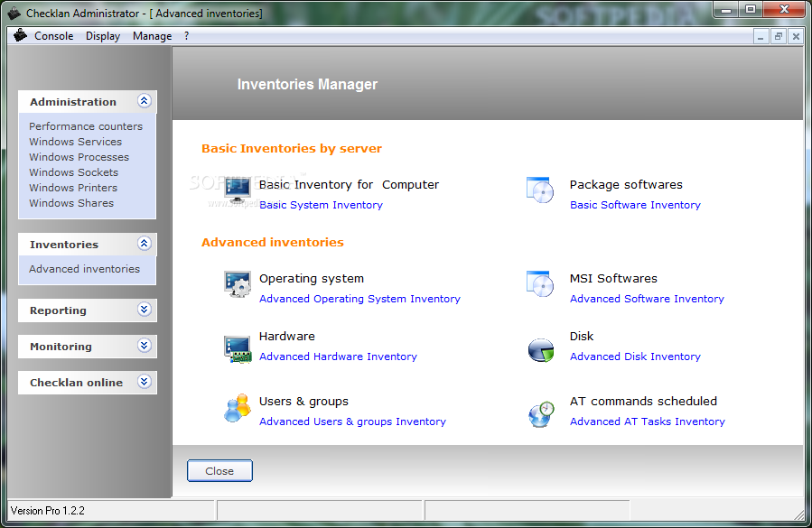Image resolution: width=812 pixels, height=528 pixels.
Task: Select Performance counters in Administration
Action: 86,126
